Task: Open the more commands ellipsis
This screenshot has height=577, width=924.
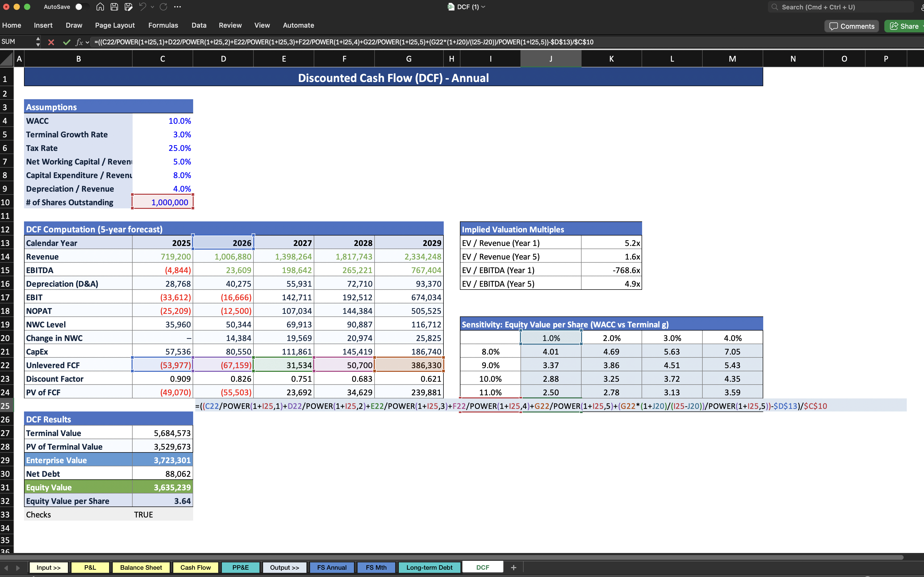Action: (x=177, y=7)
